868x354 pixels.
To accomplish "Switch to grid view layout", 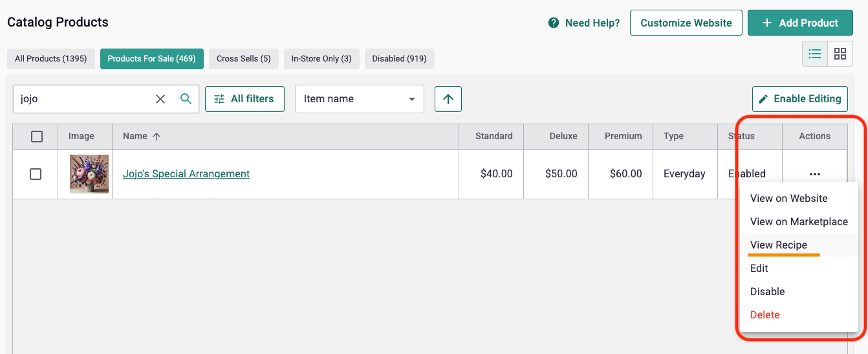I will pyautogui.click(x=840, y=54).
